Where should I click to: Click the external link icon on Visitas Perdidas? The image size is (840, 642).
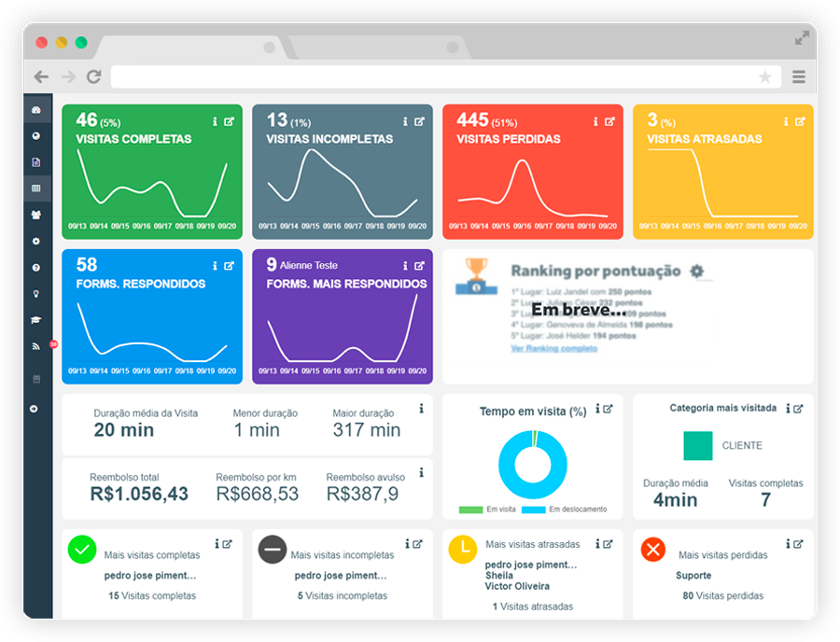click(611, 120)
